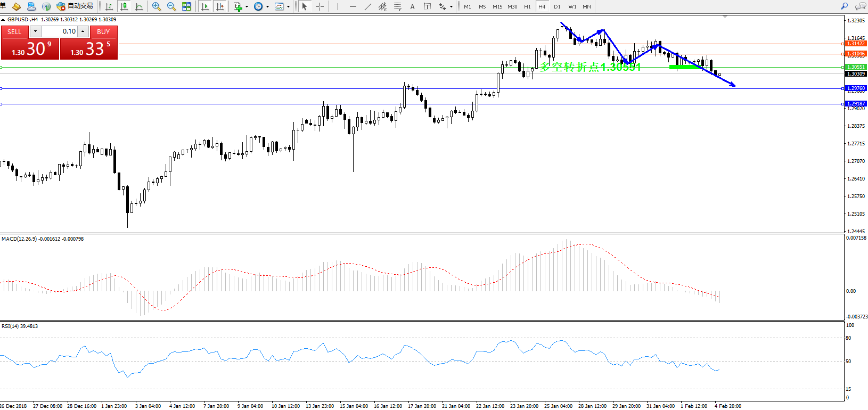Collapse the one-click trading panel triangle
868x410 pixels.
[3, 20]
